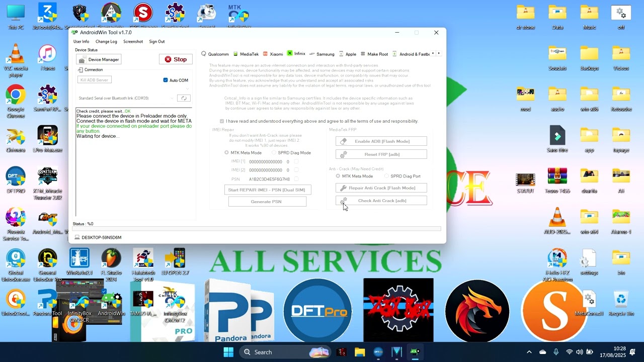The image size is (644, 362).
Task: Toggle the terms agreement checkbox
Action: point(222,121)
